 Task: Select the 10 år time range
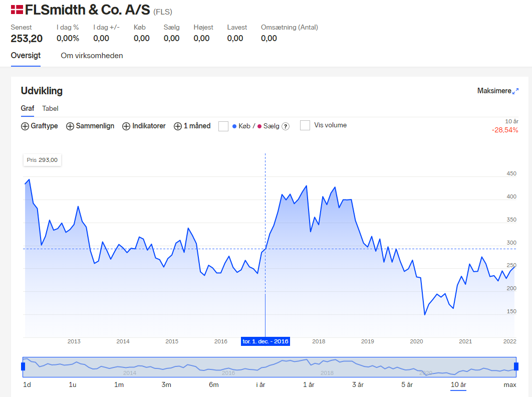click(x=458, y=384)
